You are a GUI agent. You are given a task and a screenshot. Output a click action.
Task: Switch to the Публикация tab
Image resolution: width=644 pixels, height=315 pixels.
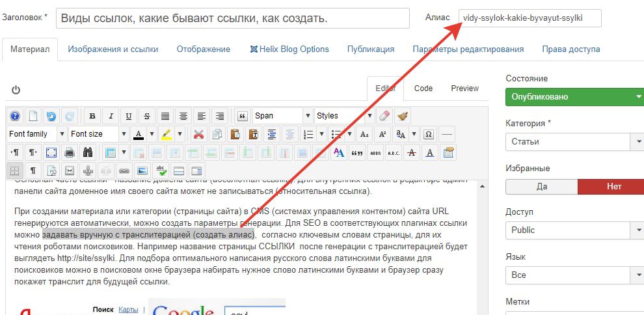tap(370, 49)
